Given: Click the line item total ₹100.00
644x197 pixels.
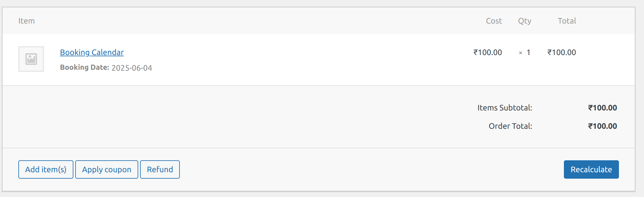Looking at the screenshot, I should pyautogui.click(x=562, y=52).
